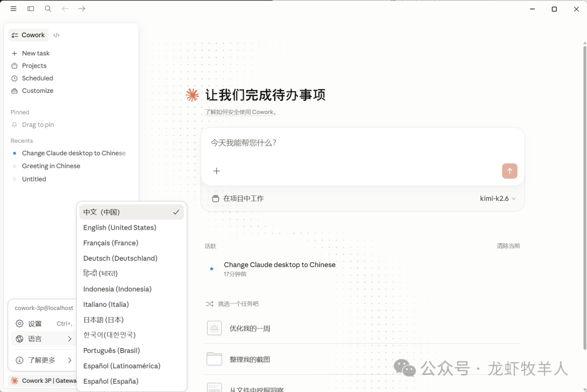Choose Deutsch (Deutschland) language

coord(132,258)
